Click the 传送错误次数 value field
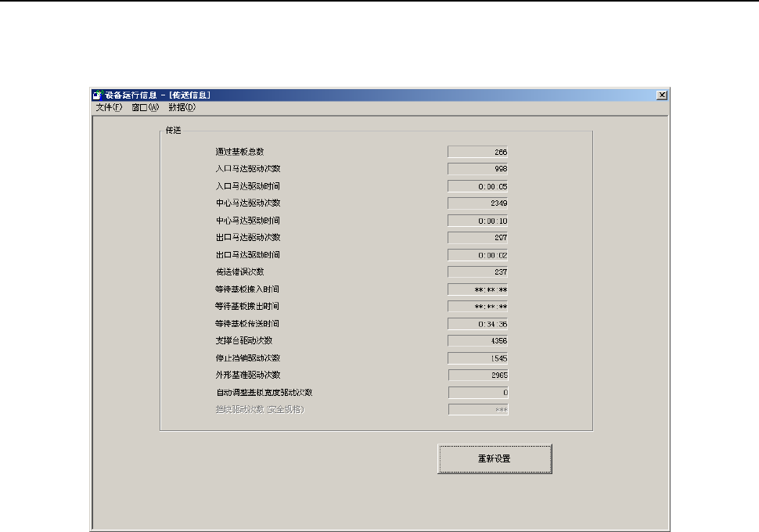 478,272
